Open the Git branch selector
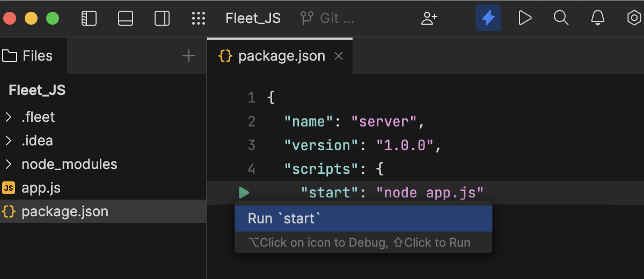Image resolution: width=644 pixels, height=279 pixels. [327, 18]
